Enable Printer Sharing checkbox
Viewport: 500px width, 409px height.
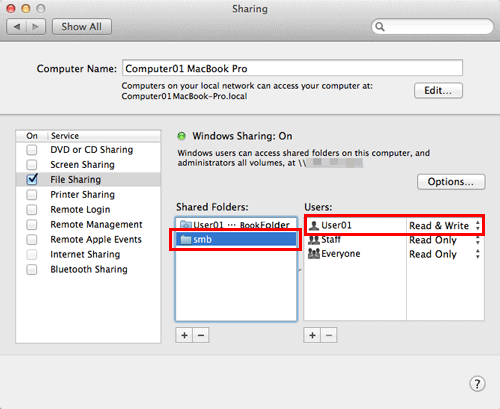pos(32,195)
